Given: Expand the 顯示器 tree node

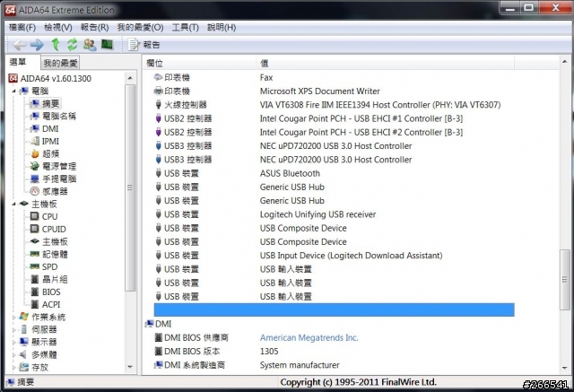Looking at the screenshot, I should [13, 343].
